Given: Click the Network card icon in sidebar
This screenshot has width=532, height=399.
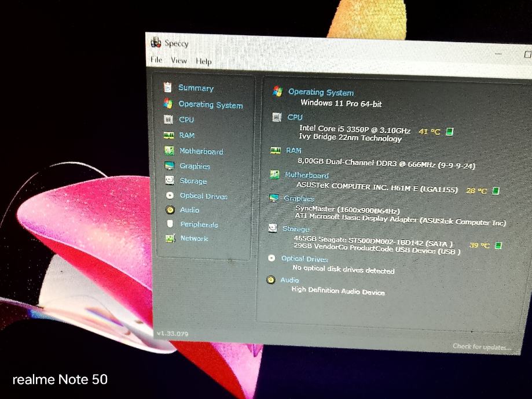Looking at the screenshot, I should (x=170, y=238).
